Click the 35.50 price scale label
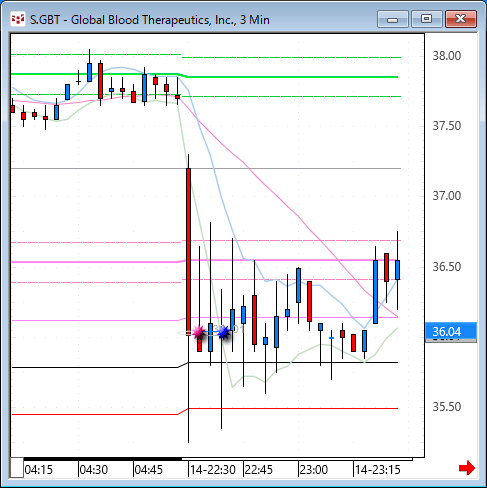This screenshot has width=487, height=488. point(447,407)
